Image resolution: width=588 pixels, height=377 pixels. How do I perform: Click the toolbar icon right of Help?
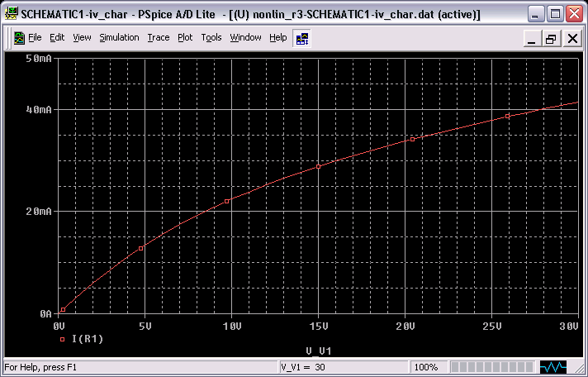click(x=302, y=38)
